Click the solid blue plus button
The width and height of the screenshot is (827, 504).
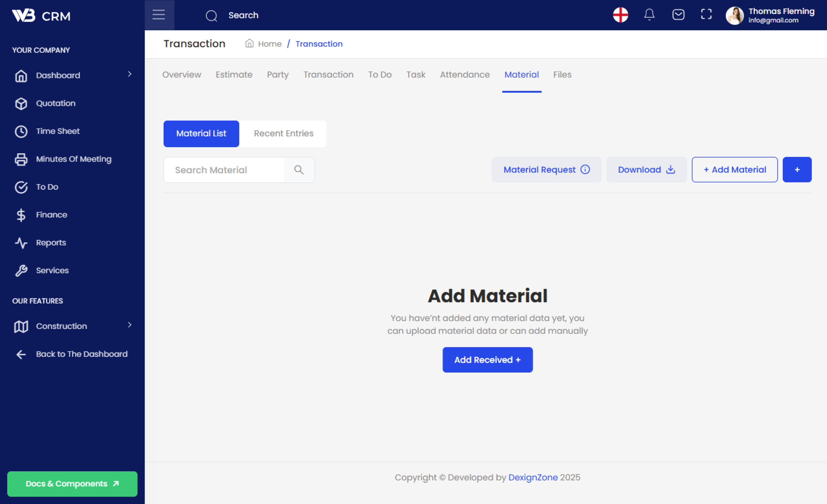tap(797, 170)
